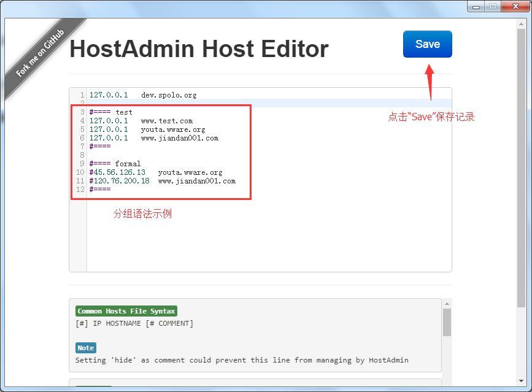532x392 pixels.
Task: Click the syntax help panel scroll-up arrow
Action: tap(447, 304)
